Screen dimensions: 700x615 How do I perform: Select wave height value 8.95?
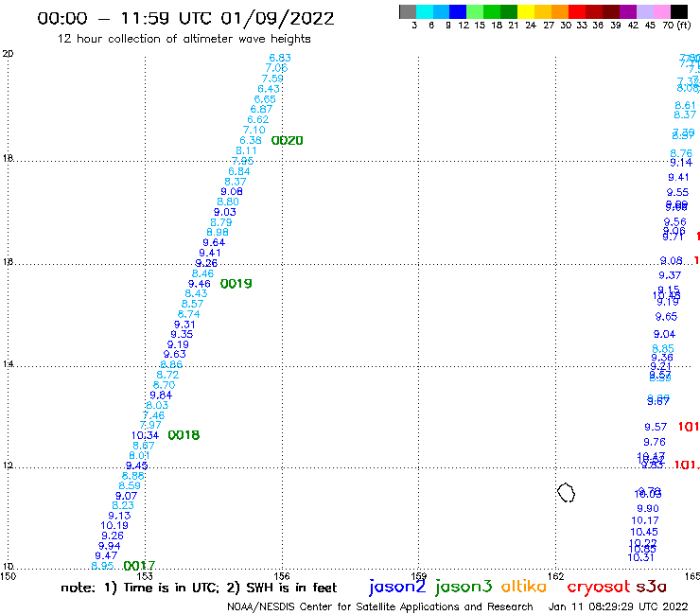(x=102, y=566)
